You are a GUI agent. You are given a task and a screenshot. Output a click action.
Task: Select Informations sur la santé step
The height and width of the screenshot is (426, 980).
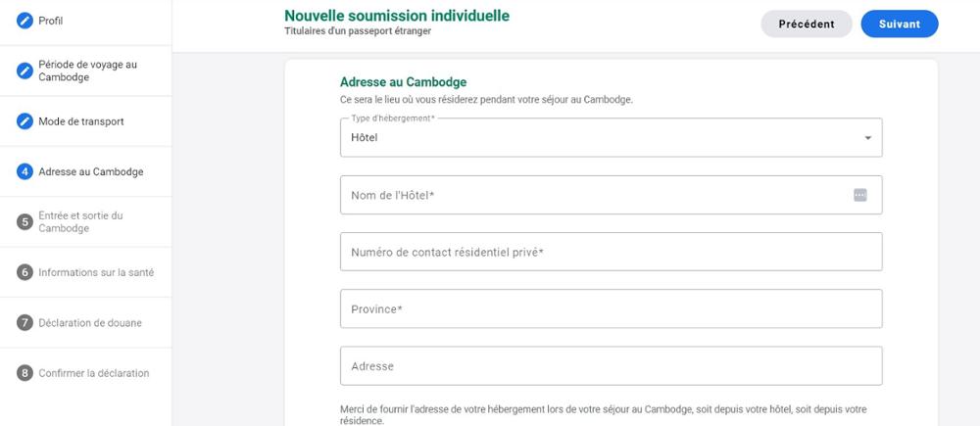[x=96, y=272]
